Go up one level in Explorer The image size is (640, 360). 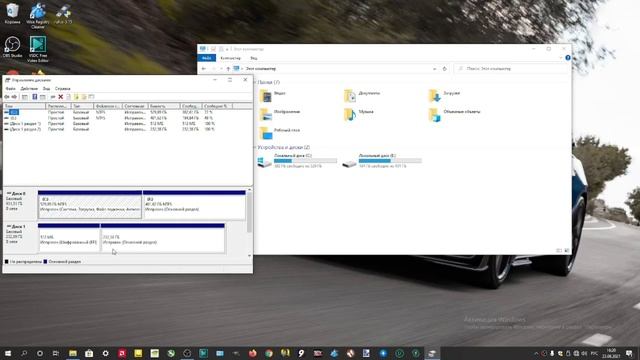(x=228, y=69)
